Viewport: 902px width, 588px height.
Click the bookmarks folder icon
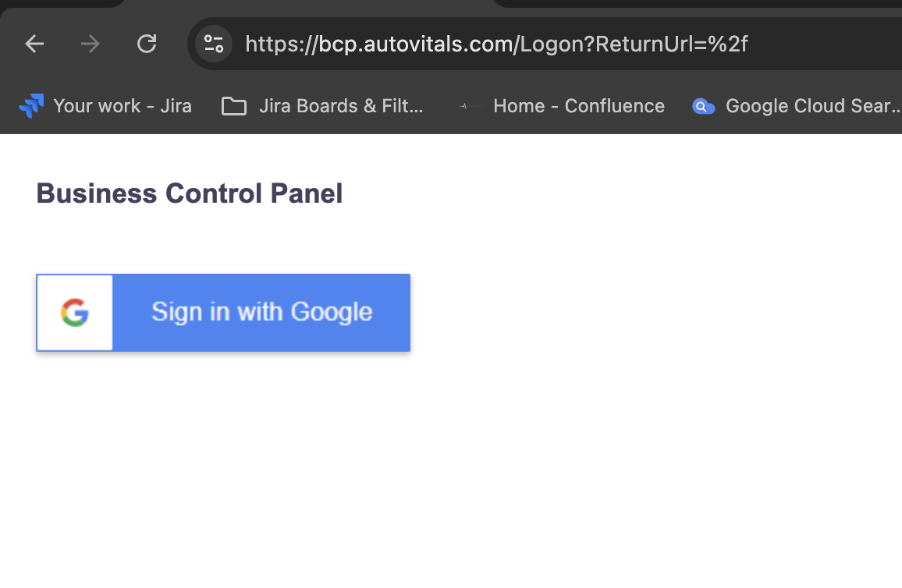pyautogui.click(x=233, y=106)
